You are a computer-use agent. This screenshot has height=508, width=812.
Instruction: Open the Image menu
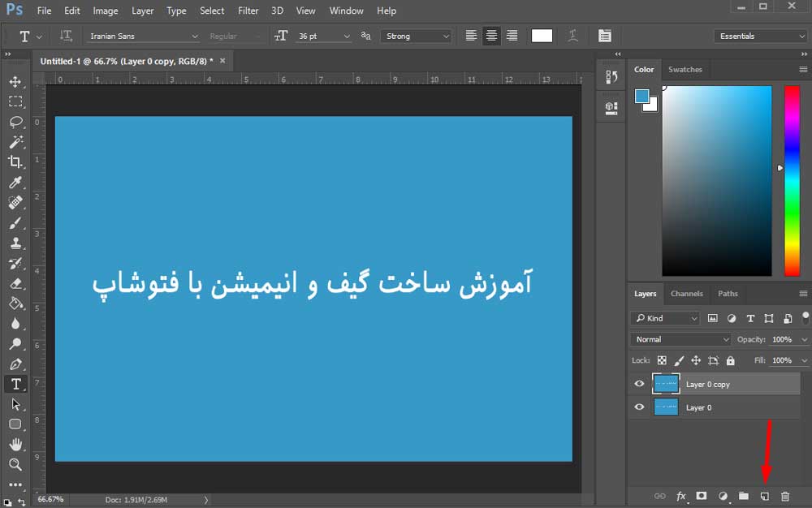tap(105, 11)
